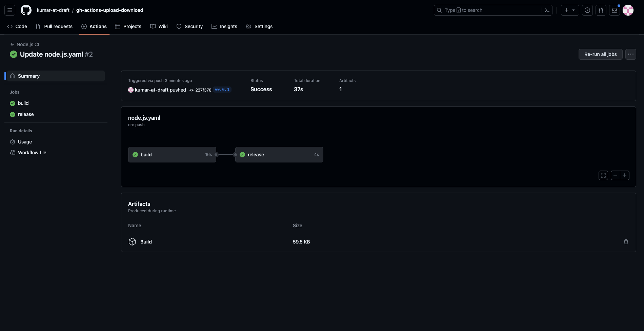The width and height of the screenshot is (644, 331).
Task: Open the notifications inbox
Action: point(615,10)
